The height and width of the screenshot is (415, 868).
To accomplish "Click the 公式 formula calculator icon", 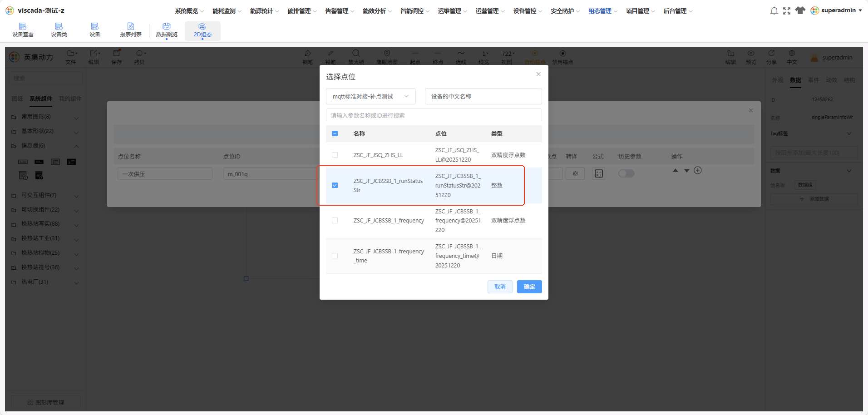I will [x=599, y=173].
